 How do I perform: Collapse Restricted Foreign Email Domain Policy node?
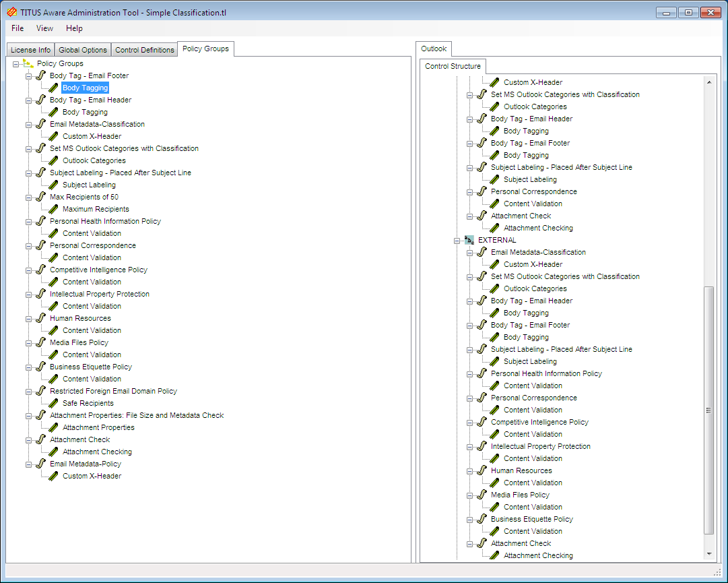click(29, 392)
